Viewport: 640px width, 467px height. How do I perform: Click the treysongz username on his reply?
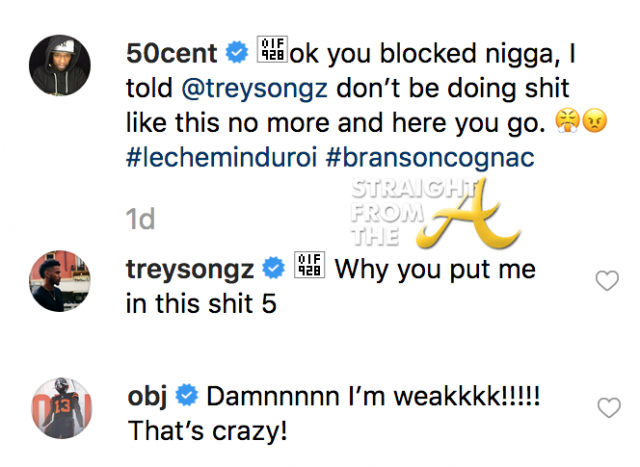click(x=190, y=268)
